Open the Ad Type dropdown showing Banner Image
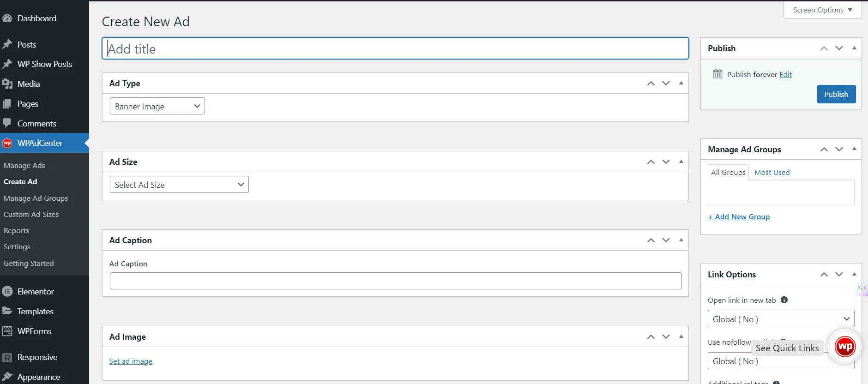868x384 pixels. (157, 106)
